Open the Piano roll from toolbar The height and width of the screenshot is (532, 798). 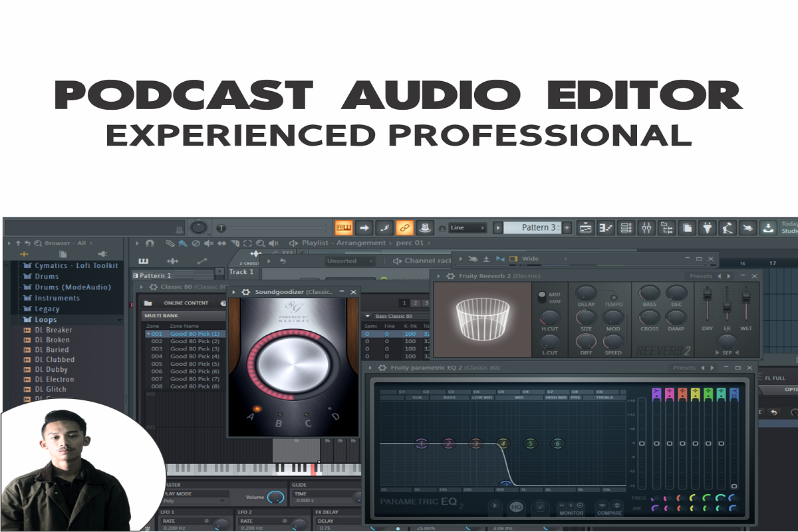(x=605, y=228)
